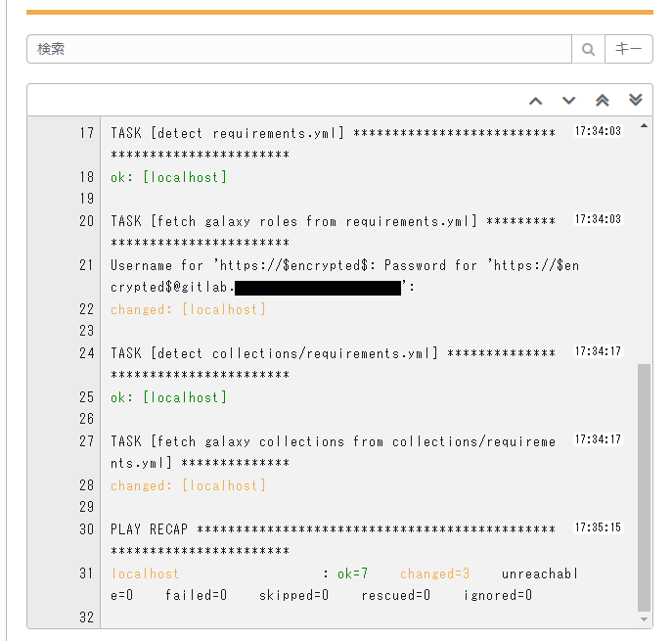The height and width of the screenshot is (641, 672).
Task: Click the scrollbar up arrow
Action: point(644,125)
